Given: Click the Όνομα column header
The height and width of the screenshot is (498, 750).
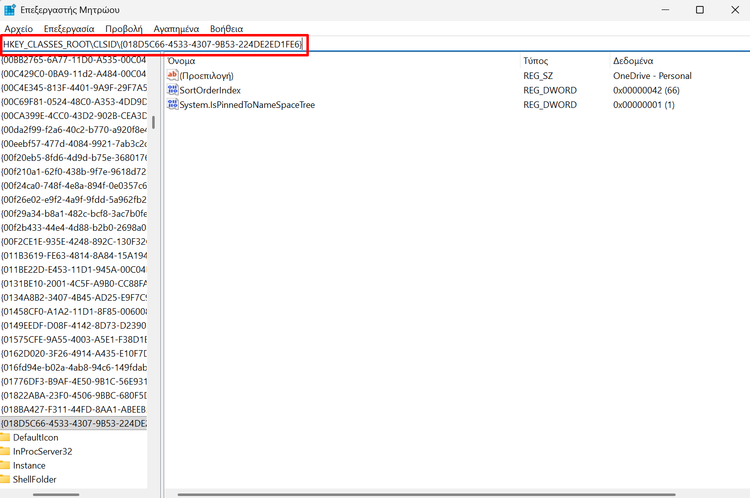Looking at the screenshot, I should tap(182, 61).
